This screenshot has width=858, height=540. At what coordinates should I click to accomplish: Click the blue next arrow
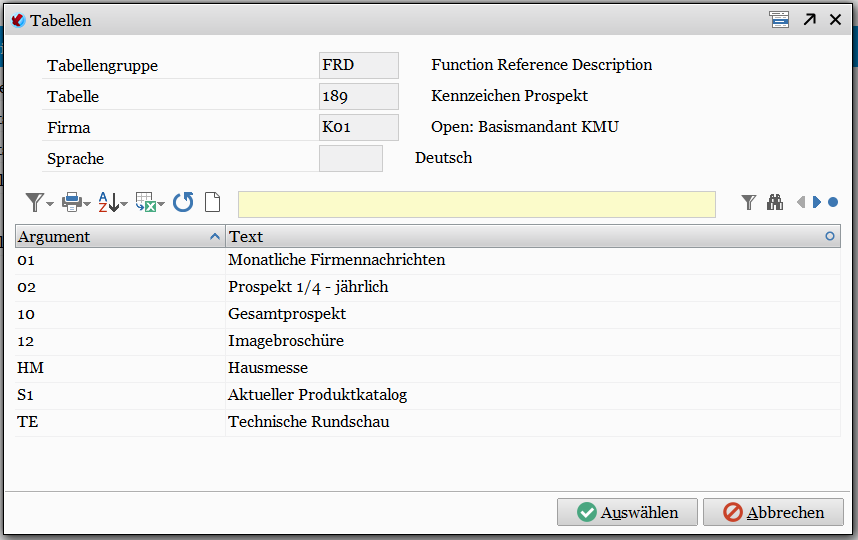point(817,202)
